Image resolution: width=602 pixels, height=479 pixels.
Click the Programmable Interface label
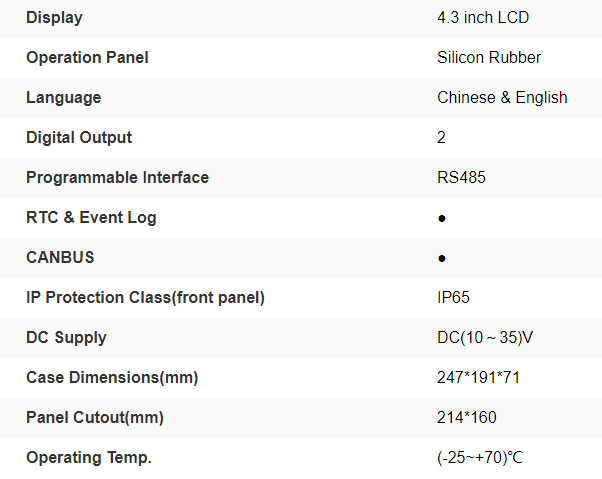[117, 177]
